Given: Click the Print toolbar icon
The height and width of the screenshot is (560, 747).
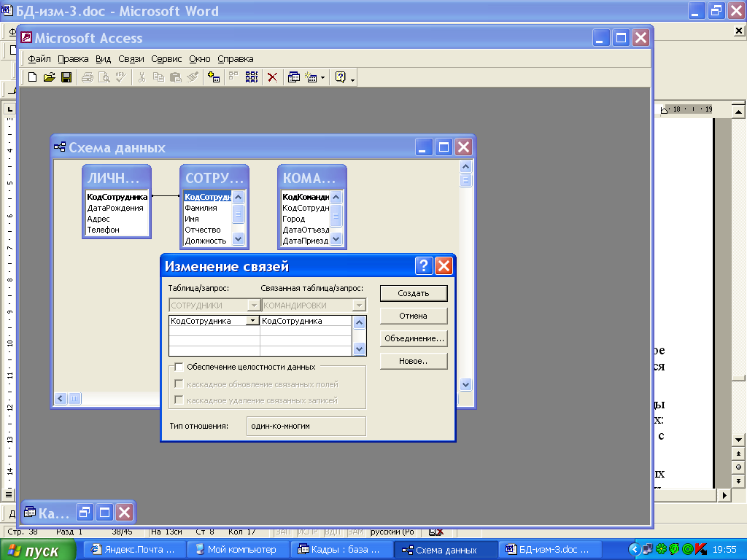Looking at the screenshot, I should pyautogui.click(x=88, y=77).
